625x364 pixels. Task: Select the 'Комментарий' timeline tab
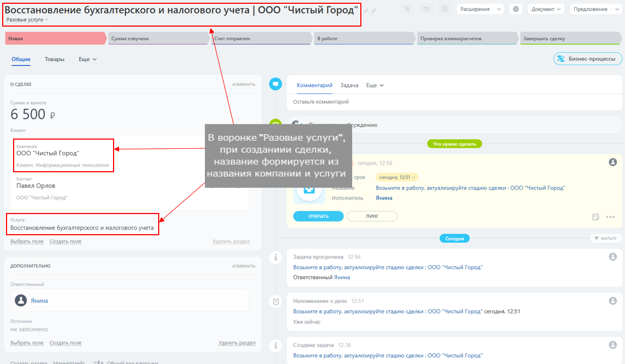pos(315,85)
